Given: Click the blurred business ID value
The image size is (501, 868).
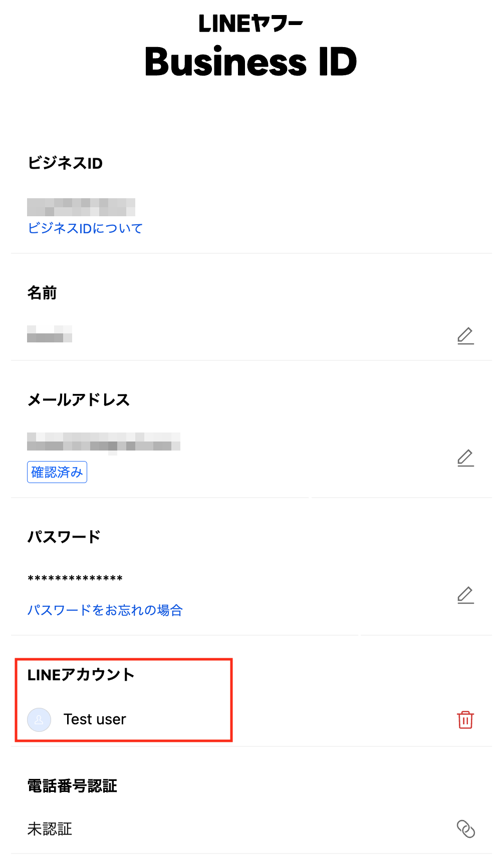Looking at the screenshot, I should (81, 207).
